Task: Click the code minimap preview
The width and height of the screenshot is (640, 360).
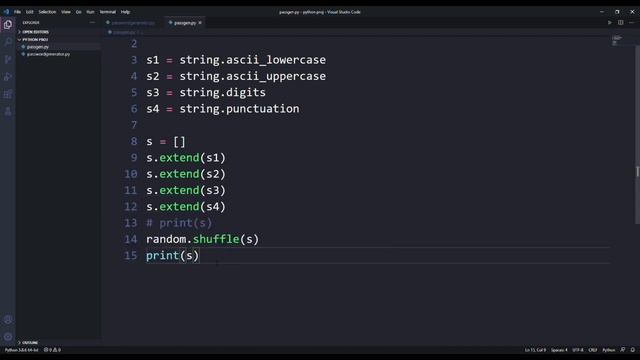Action: [x=617, y=40]
